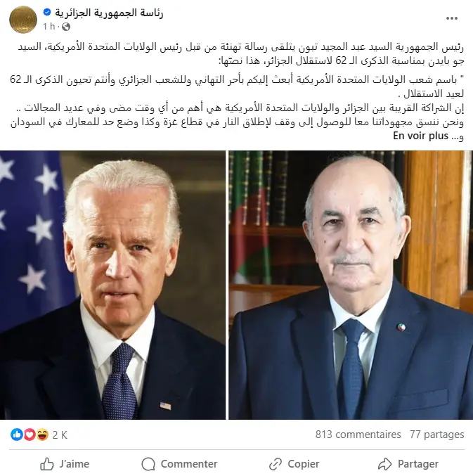View the 2 K reactions count

point(60,435)
